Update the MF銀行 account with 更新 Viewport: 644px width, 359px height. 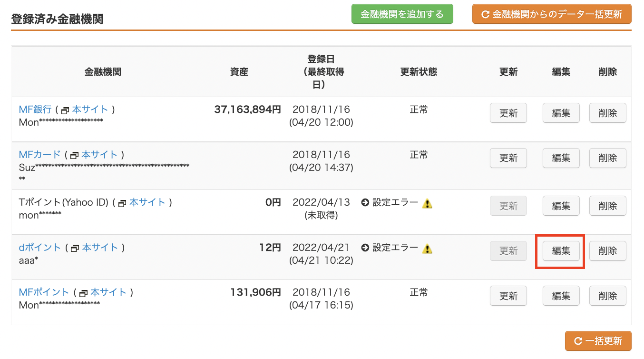508,113
